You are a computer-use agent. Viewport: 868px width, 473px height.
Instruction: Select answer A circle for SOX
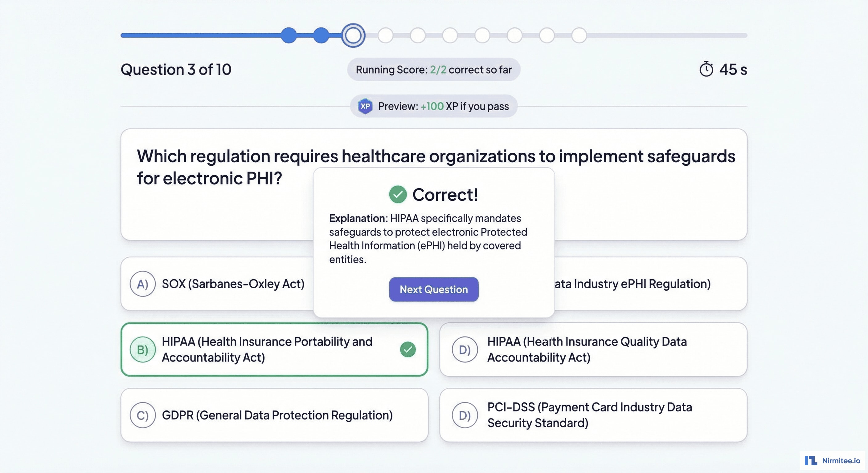coord(142,284)
